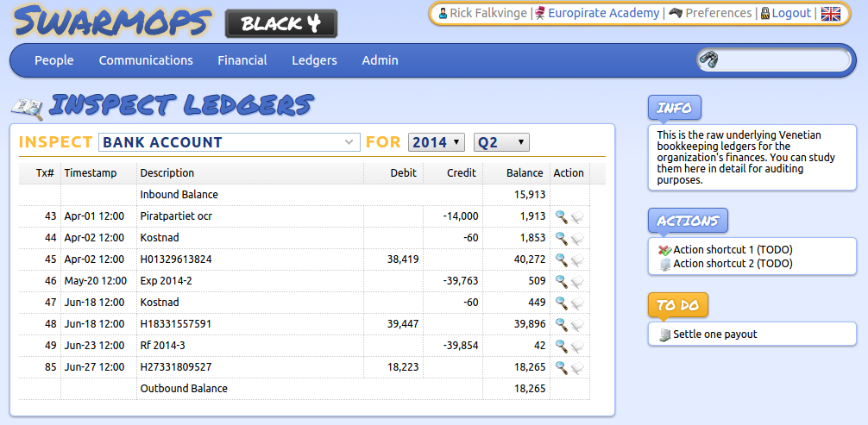868x425 pixels.
Task: Click the Black 4 badge
Action: 281,24
